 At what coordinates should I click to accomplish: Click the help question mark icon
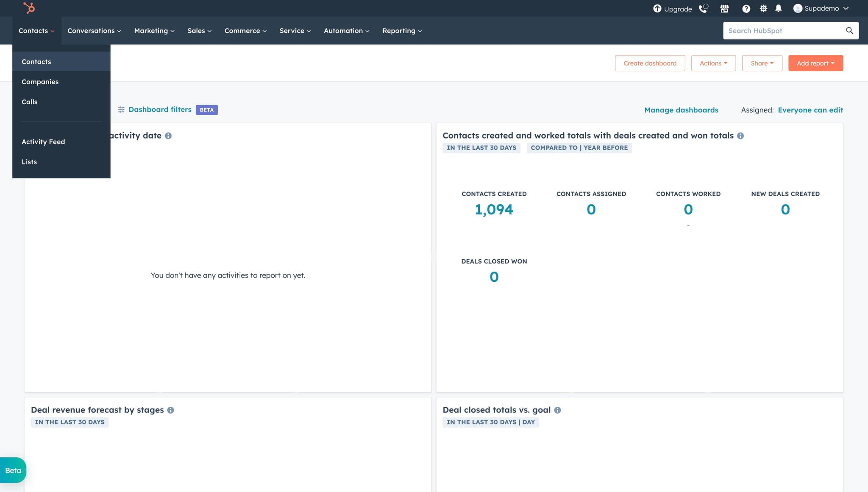pyautogui.click(x=746, y=8)
